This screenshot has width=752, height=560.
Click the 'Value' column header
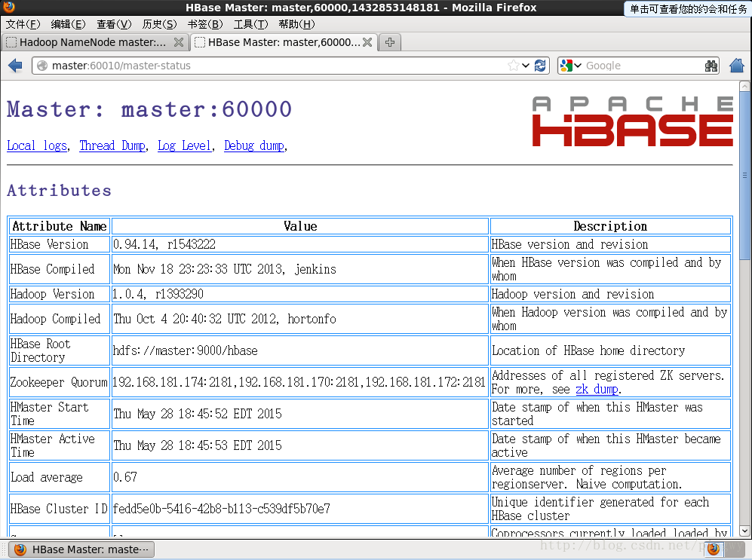click(x=300, y=226)
